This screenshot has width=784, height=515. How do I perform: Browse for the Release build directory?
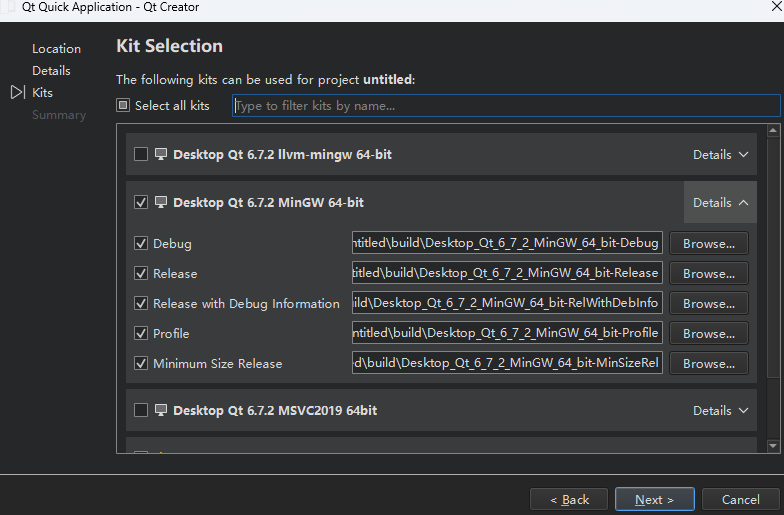[708, 274]
